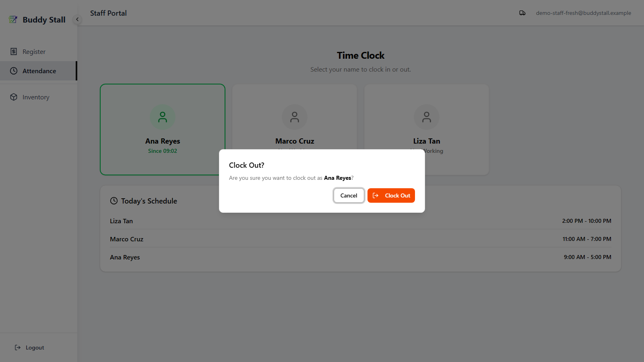The width and height of the screenshot is (644, 362).
Task: Select the Ana Reyes name on her card
Action: click(x=163, y=141)
